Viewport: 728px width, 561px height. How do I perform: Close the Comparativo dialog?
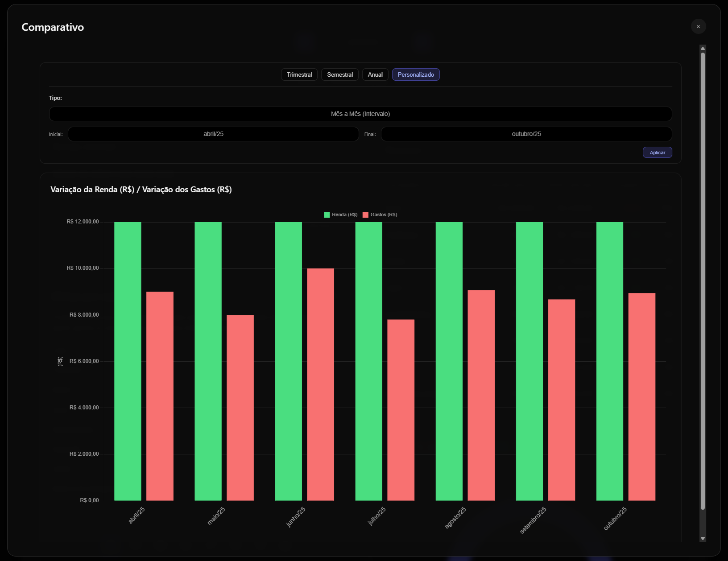(698, 27)
